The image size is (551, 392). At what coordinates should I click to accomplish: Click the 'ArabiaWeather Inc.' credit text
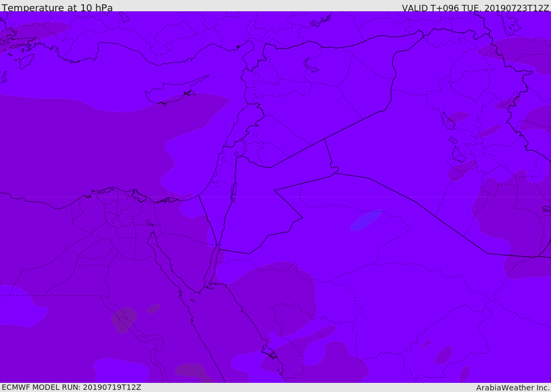coord(513,388)
